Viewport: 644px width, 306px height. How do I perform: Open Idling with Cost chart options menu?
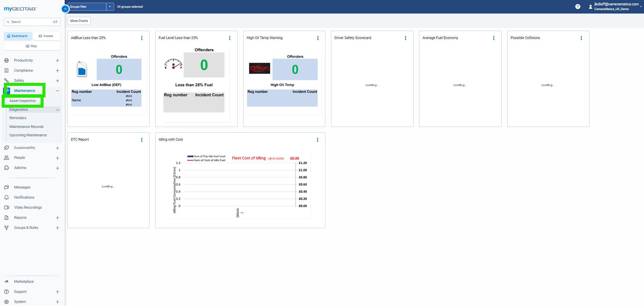click(317, 140)
